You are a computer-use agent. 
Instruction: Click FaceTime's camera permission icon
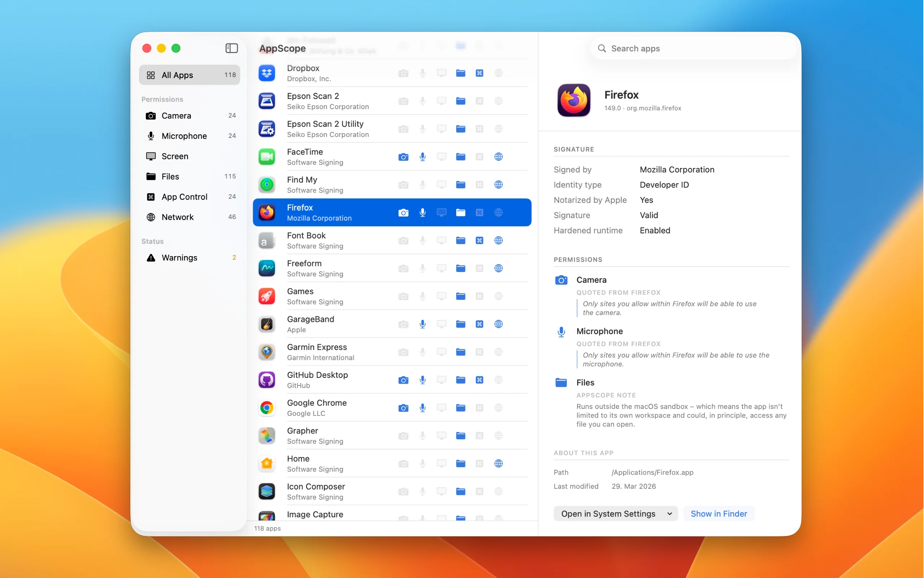point(403,157)
